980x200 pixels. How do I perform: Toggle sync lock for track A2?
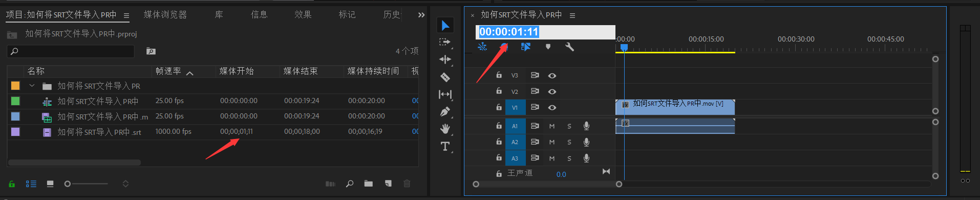pos(535,142)
